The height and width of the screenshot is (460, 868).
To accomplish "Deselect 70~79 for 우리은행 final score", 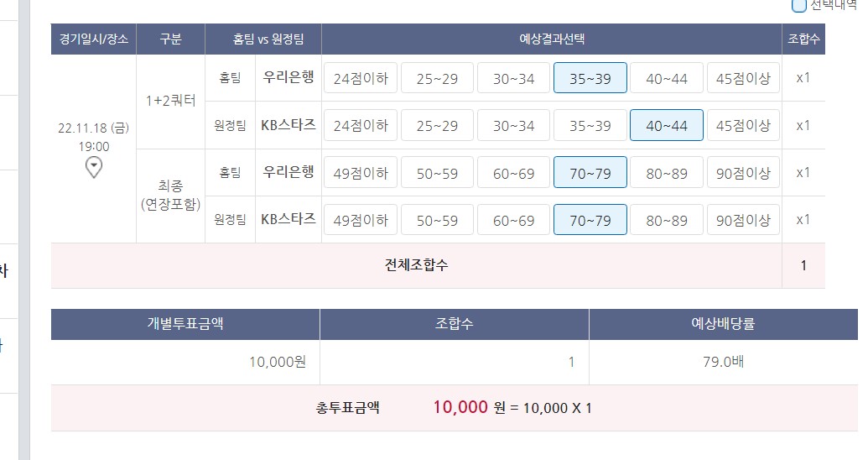I will 590,173.
